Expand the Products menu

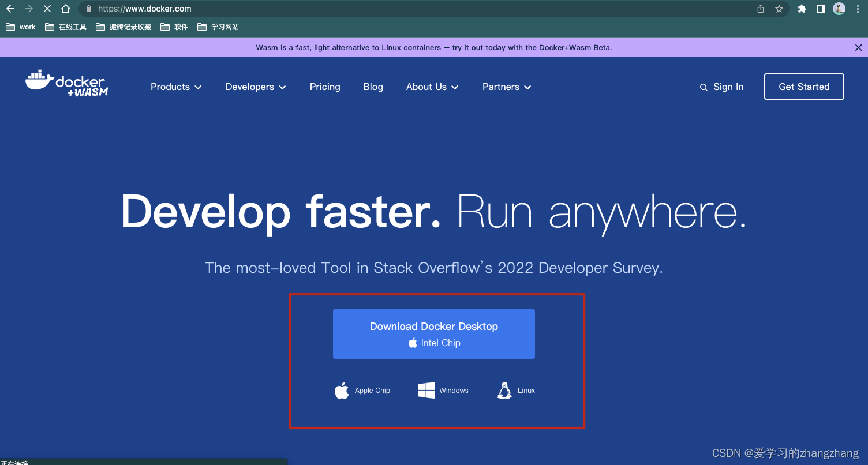tap(176, 87)
